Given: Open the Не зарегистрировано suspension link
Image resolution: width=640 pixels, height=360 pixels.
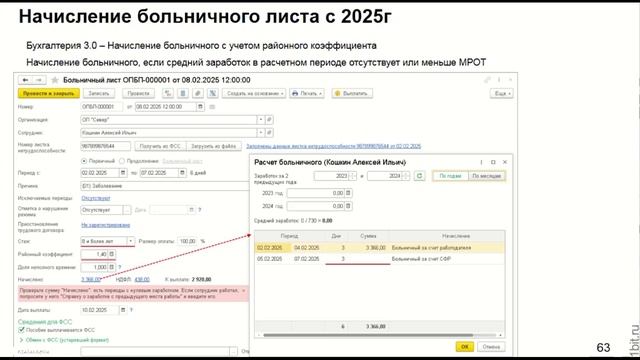Looking at the screenshot, I should coord(105,225).
